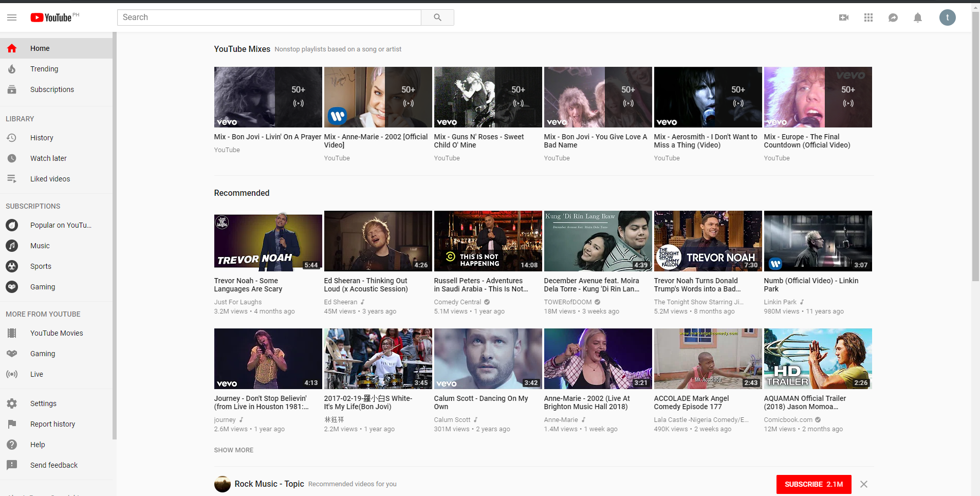980x496 pixels.
Task: Click the Settings gear icon
Action: [x=12, y=403]
